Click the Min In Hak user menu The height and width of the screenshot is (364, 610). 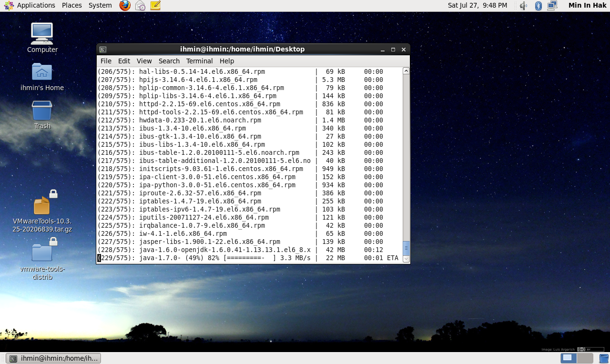point(587,5)
